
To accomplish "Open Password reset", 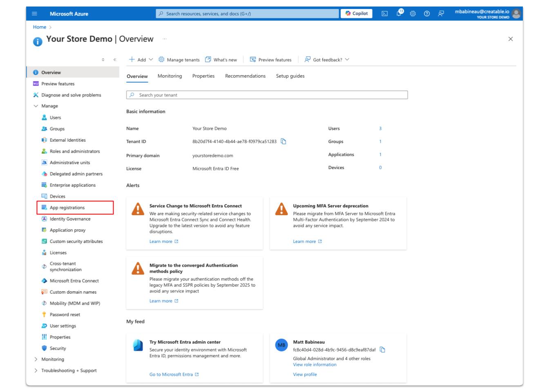I will coord(65,315).
